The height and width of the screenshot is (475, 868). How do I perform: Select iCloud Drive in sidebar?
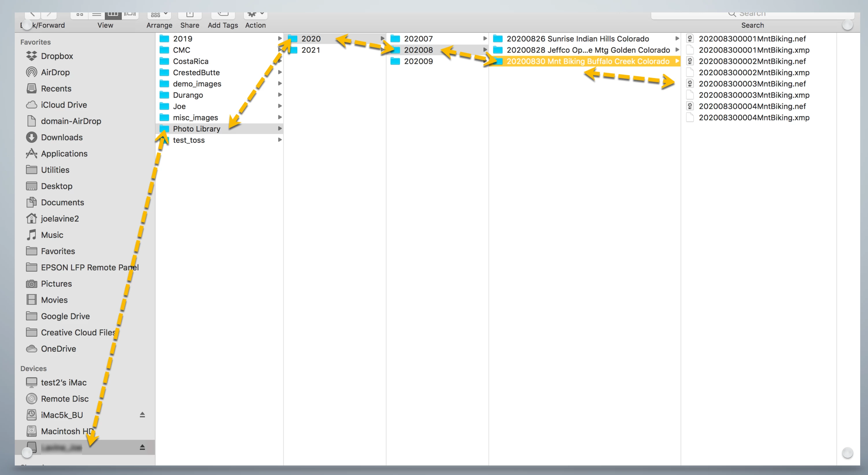64,105
